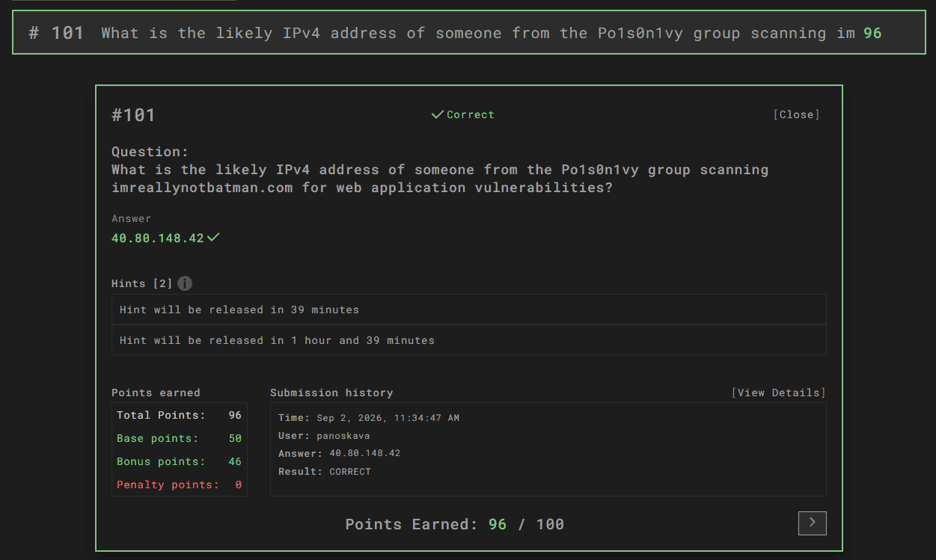Click the green checkmark beside Correct
Viewport: 936px width, 560px height.
coord(438,114)
